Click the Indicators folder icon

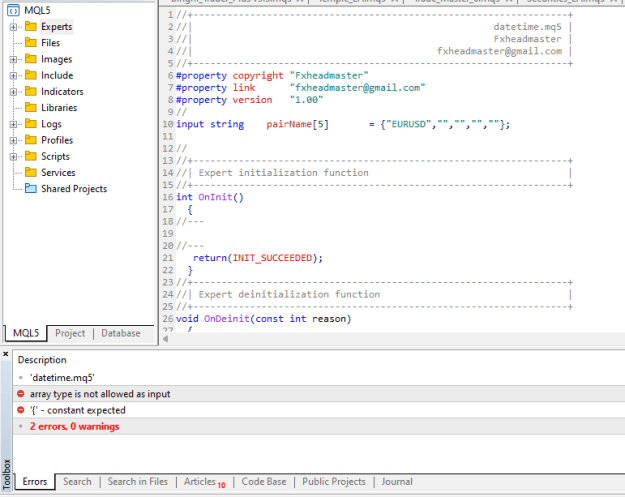(x=31, y=91)
